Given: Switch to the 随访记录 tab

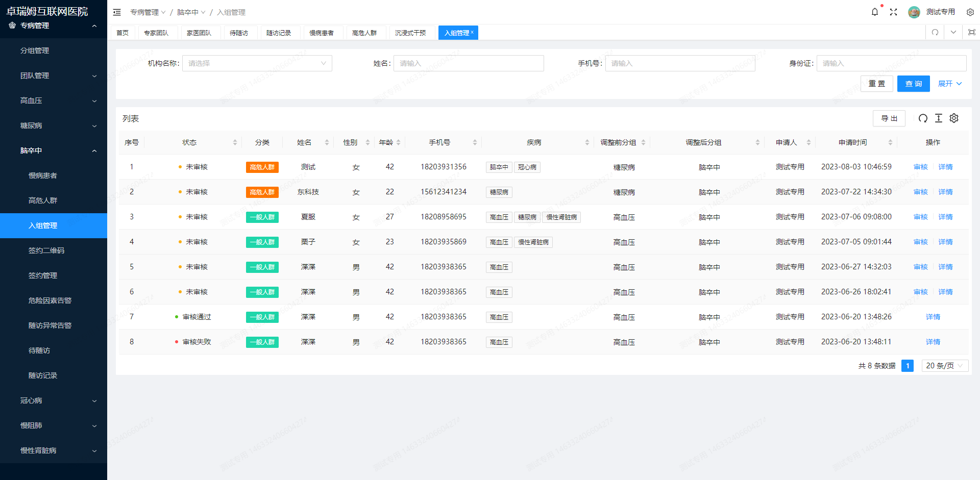Looking at the screenshot, I should [x=279, y=33].
